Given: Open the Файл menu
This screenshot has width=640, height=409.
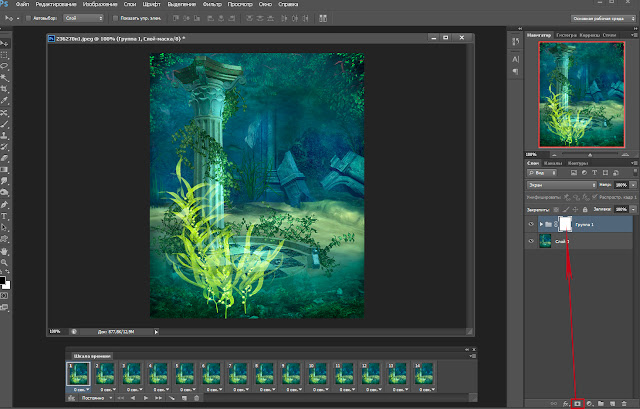Looking at the screenshot, I should (x=22, y=4).
